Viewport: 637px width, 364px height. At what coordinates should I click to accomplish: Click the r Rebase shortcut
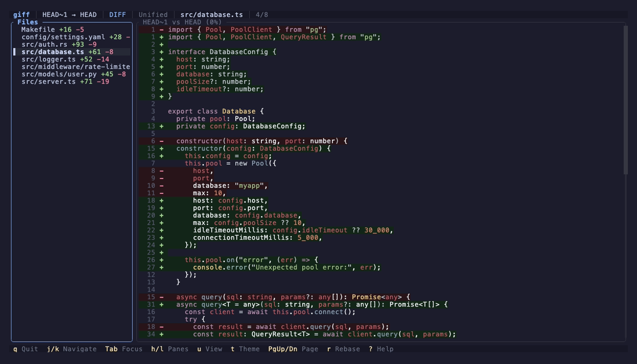tap(344, 349)
